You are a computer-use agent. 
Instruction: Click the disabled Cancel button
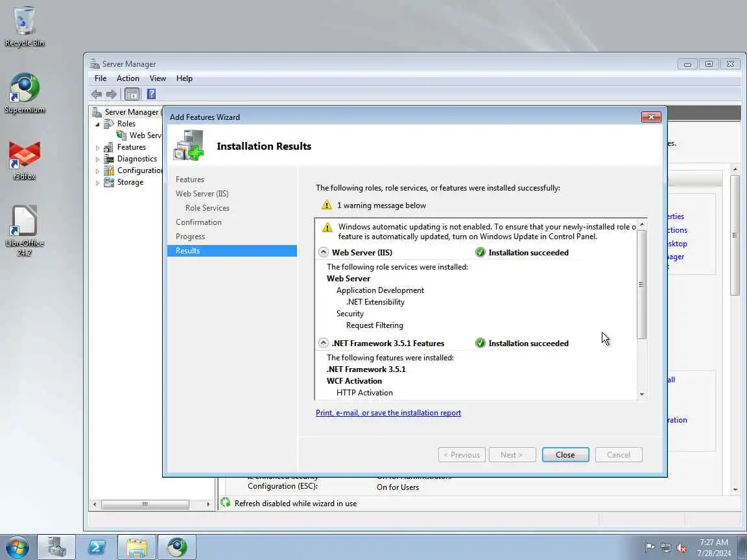(x=619, y=455)
